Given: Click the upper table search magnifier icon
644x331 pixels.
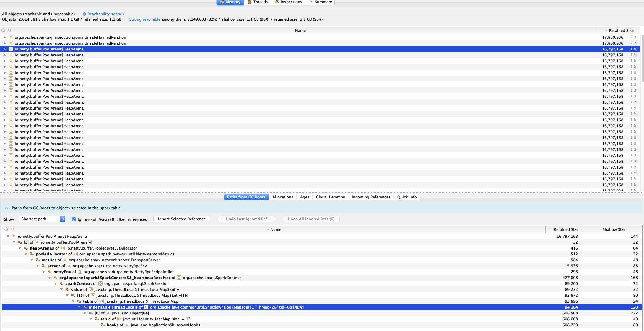Looking at the screenshot, I should click(x=10, y=30).
